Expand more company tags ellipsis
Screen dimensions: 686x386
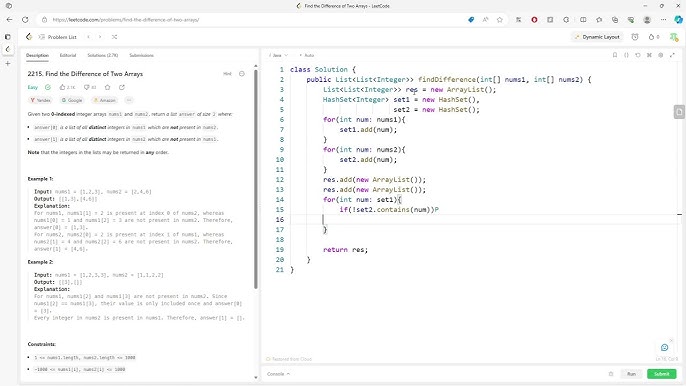129,100
